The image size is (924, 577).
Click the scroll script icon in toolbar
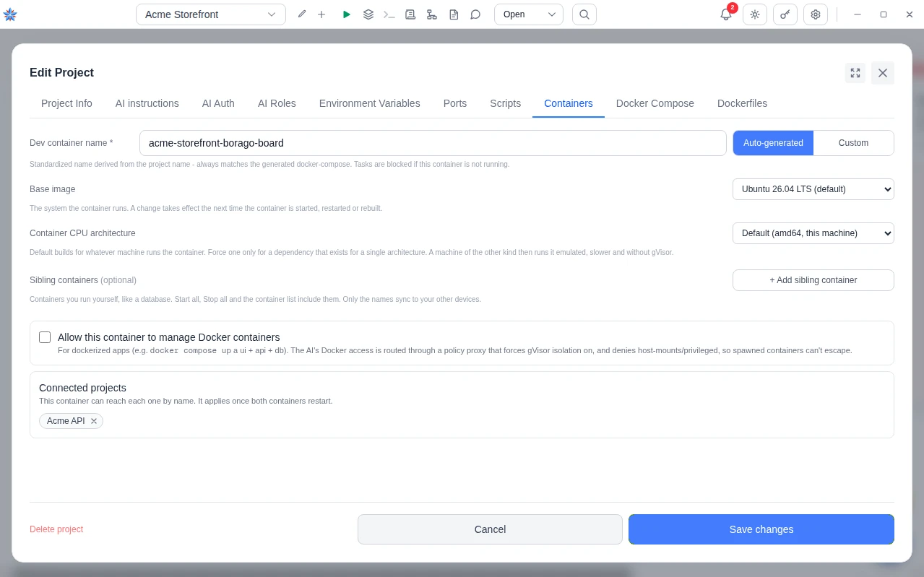[410, 14]
